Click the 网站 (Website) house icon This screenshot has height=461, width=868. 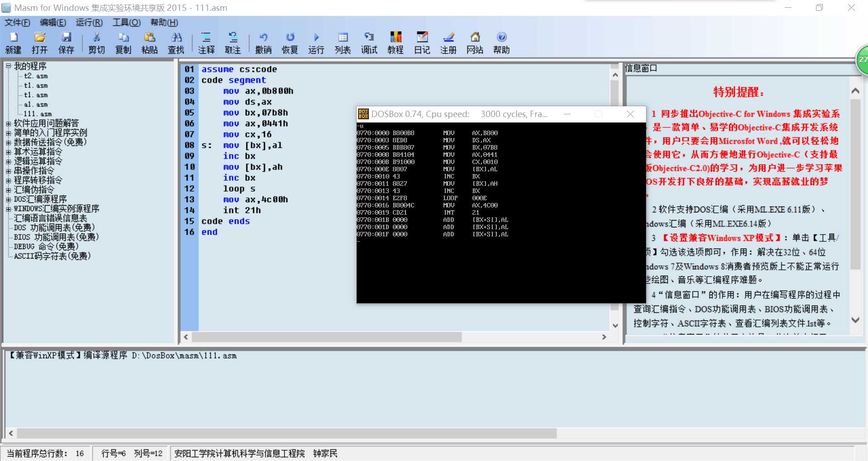[x=475, y=38]
